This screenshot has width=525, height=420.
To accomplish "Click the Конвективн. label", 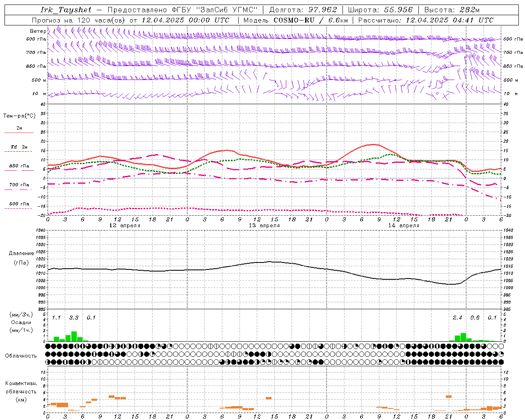I will click(21, 383).
